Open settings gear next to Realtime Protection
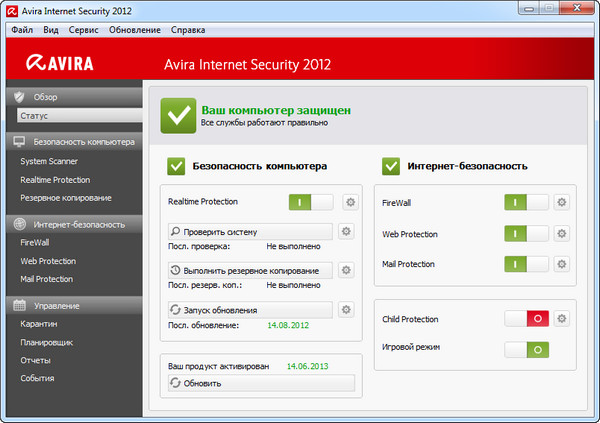 pyautogui.click(x=350, y=202)
